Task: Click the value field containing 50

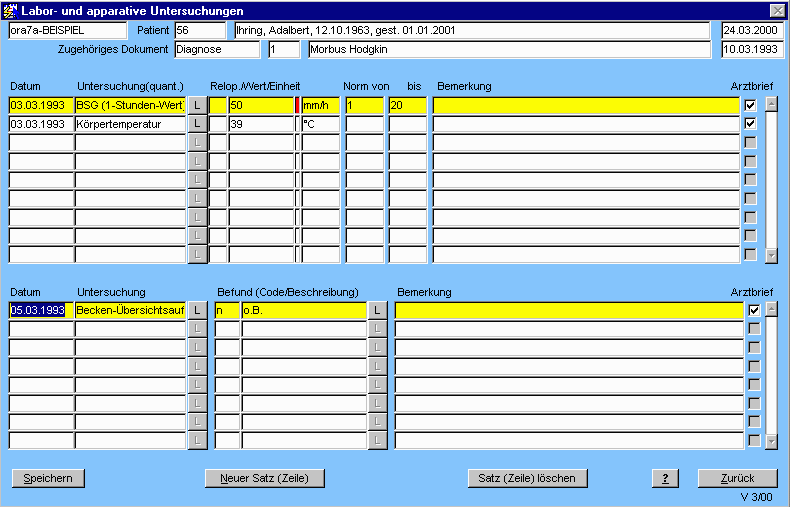Action: pyautogui.click(x=260, y=105)
